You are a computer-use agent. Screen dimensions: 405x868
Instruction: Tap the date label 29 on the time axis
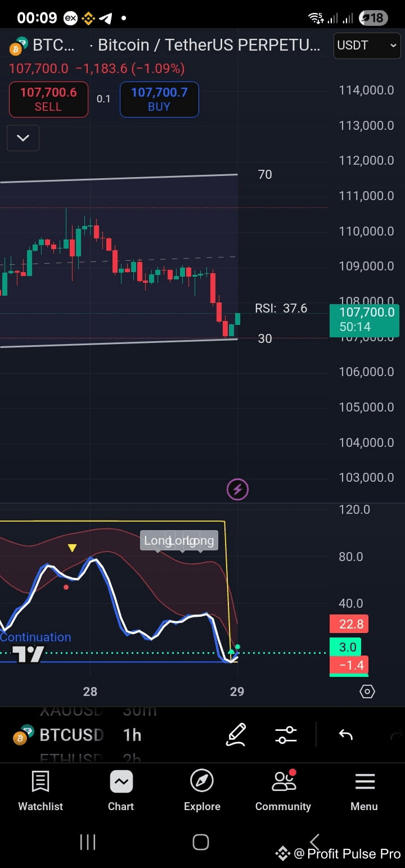(237, 691)
